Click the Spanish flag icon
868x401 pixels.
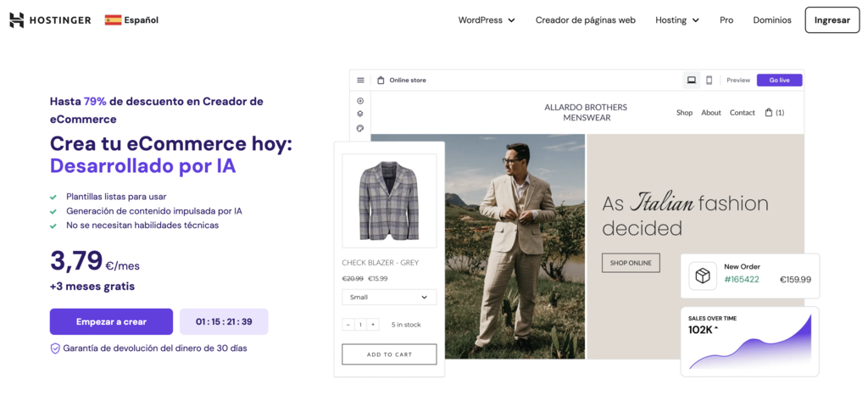pyautogui.click(x=113, y=20)
